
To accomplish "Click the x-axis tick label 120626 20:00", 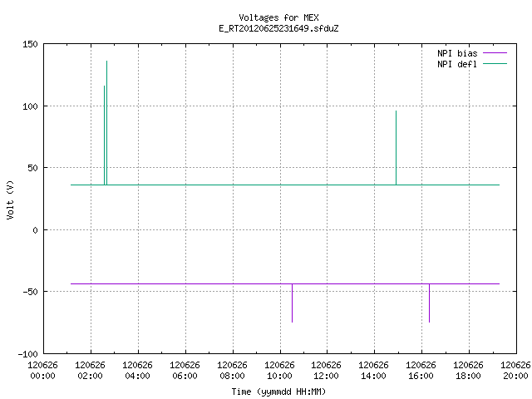I will click(515, 371).
